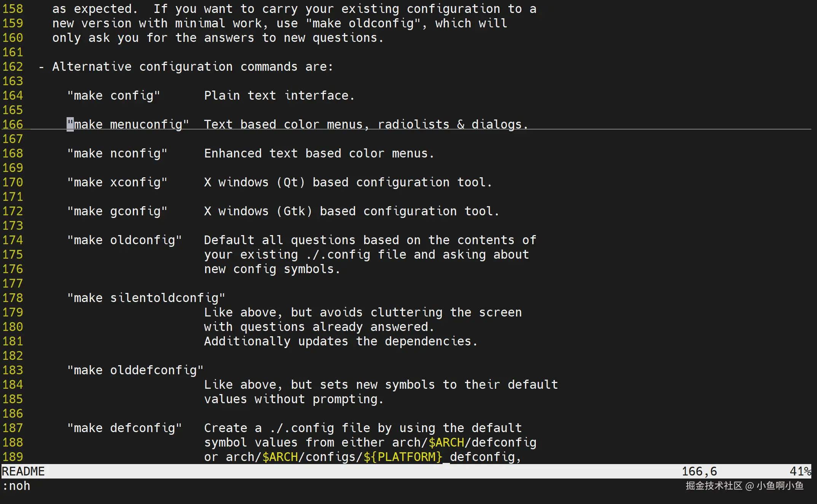Click the word "menuconfig" on the highlighted line
Image resolution: width=817 pixels, height=504 pixels.
coord(147,124)
